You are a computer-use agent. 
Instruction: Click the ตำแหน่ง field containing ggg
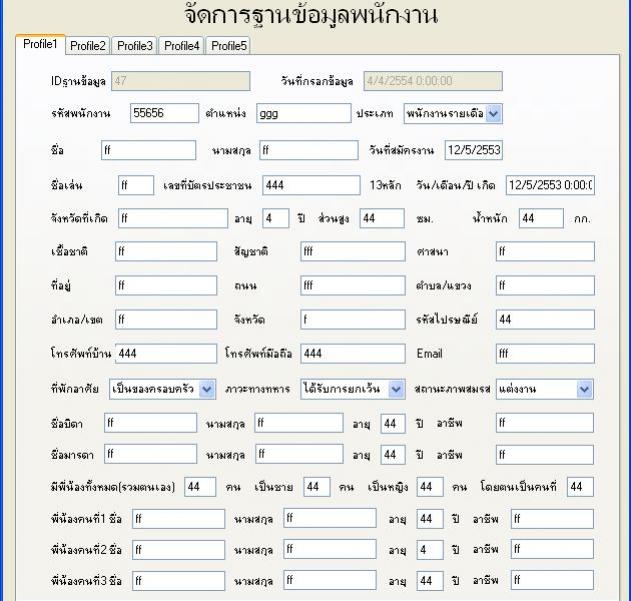point(304,113)
